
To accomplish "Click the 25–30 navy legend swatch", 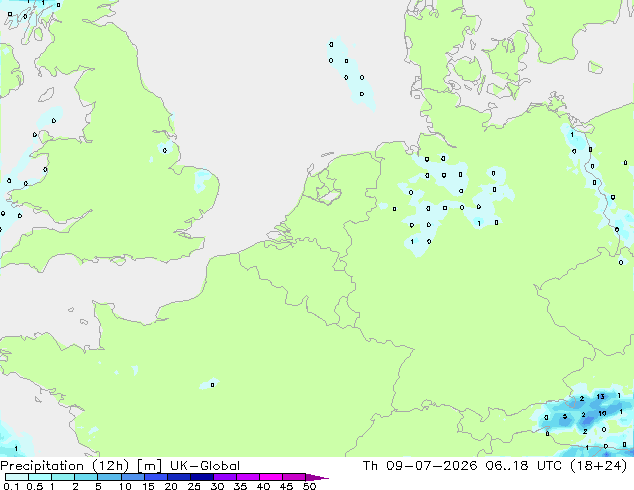I will tap(201, 477).
